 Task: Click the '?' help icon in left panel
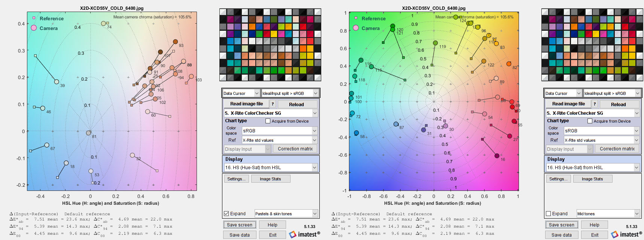(x=273, y=104)
